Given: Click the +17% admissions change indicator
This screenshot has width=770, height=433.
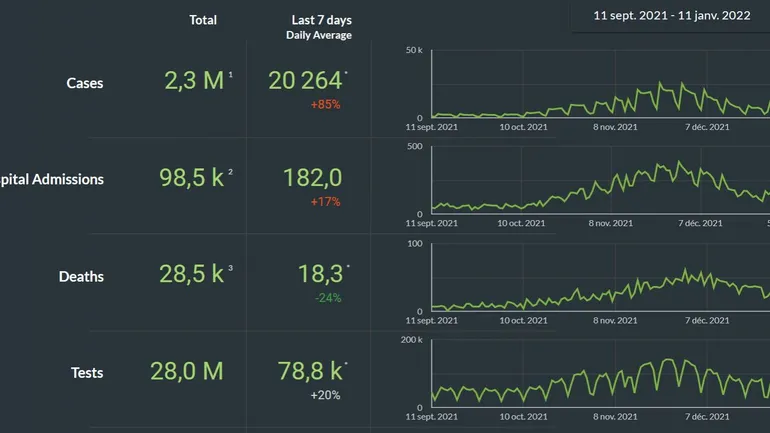Looking at the screenshot, I should [x=325, y=201].
